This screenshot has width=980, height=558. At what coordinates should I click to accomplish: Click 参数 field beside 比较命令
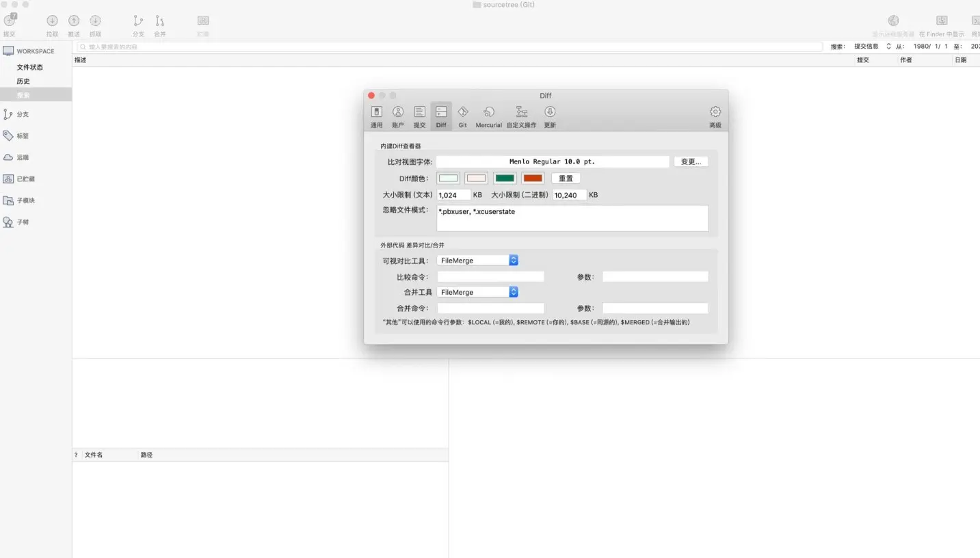tap(655, 277)
